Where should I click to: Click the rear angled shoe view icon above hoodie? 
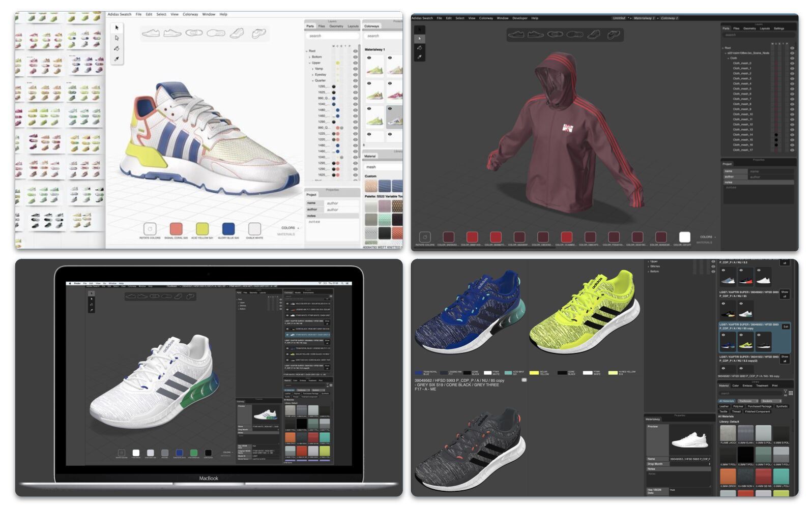pos(614,35)
